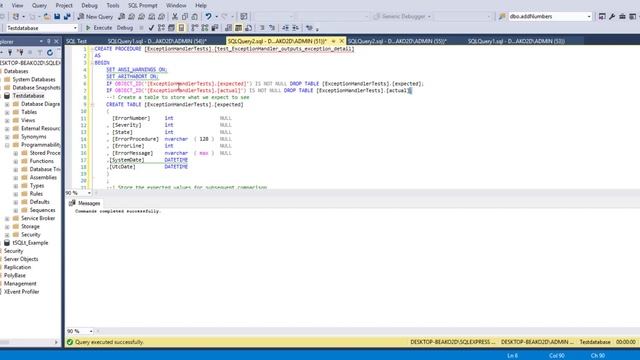Click 'Query executed successfully.' status text

pos(109,342)
